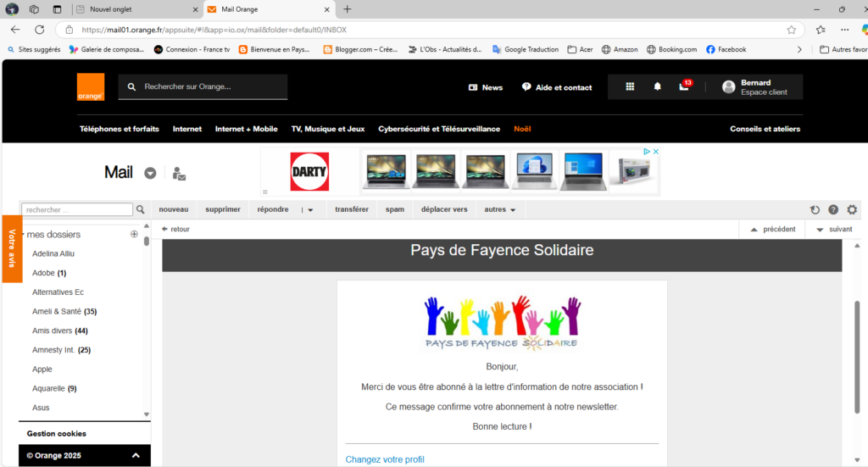
Task: Open the mail inbox icon with badge 13
Action: [x=684, y=86]
